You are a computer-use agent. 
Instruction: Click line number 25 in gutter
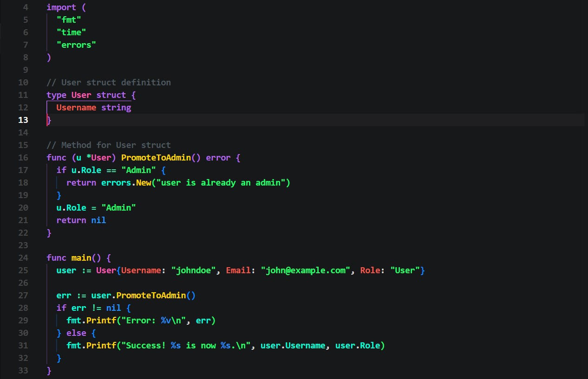(x=23, y=270)
